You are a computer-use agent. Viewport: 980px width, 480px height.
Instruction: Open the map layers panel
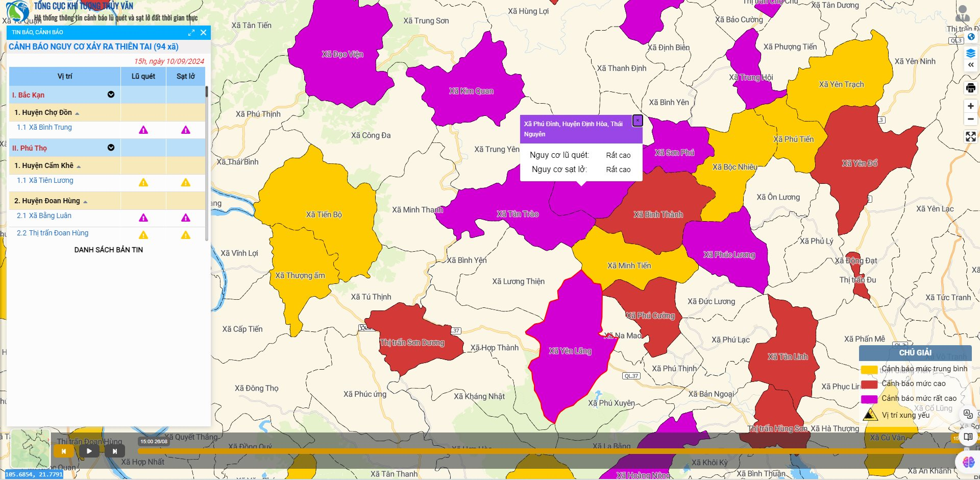[970, 53]
